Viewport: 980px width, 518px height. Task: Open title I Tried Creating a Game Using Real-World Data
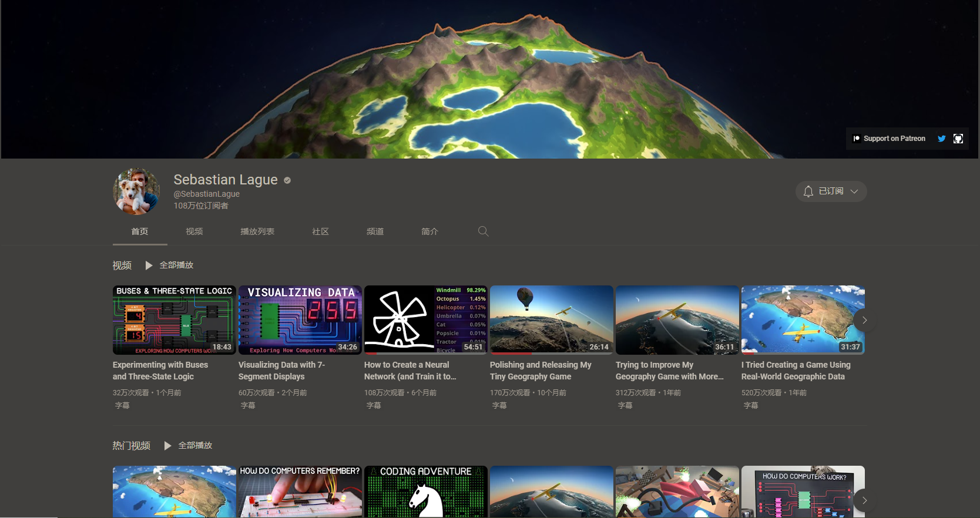796,371
